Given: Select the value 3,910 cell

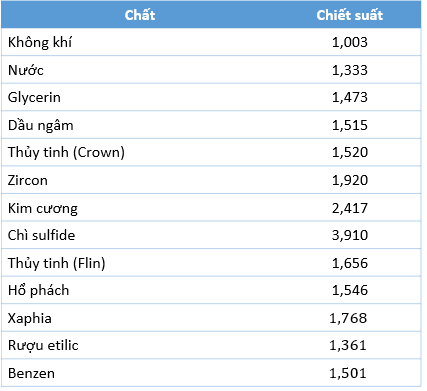Looking at the screenshot, I should coord(350,235).
